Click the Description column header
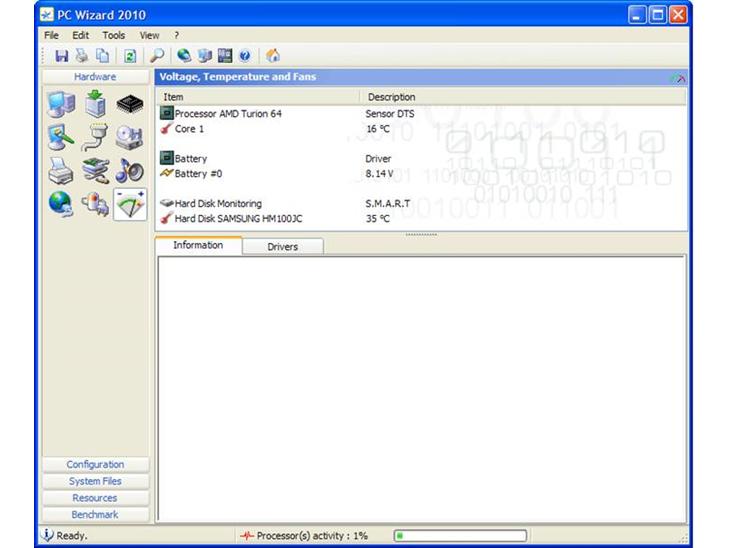 point(391,97)
